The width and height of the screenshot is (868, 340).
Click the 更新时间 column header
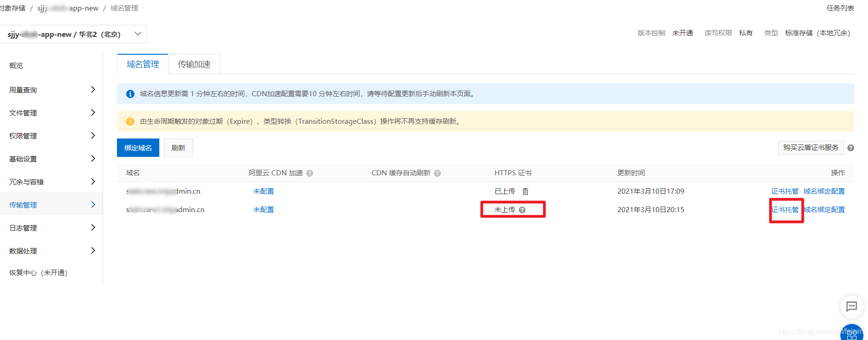click(631, 173)
